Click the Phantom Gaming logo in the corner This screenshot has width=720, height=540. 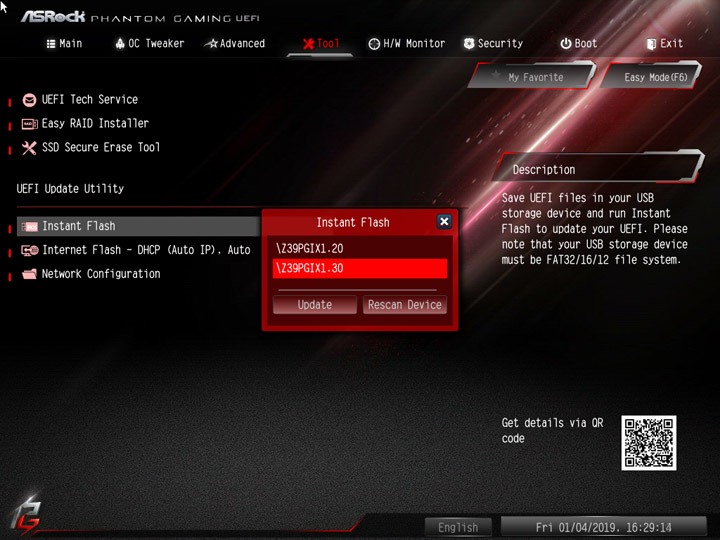[27, 516]
